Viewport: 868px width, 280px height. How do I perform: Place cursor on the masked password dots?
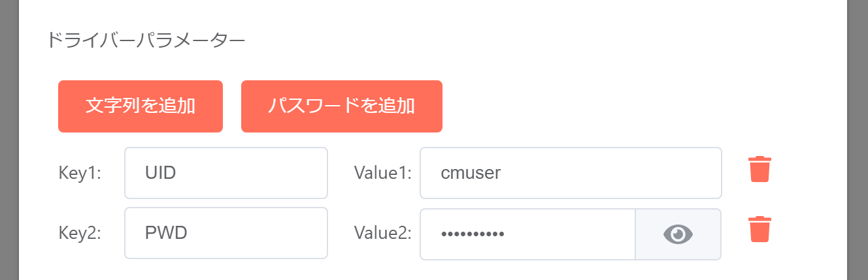point(473,234)
